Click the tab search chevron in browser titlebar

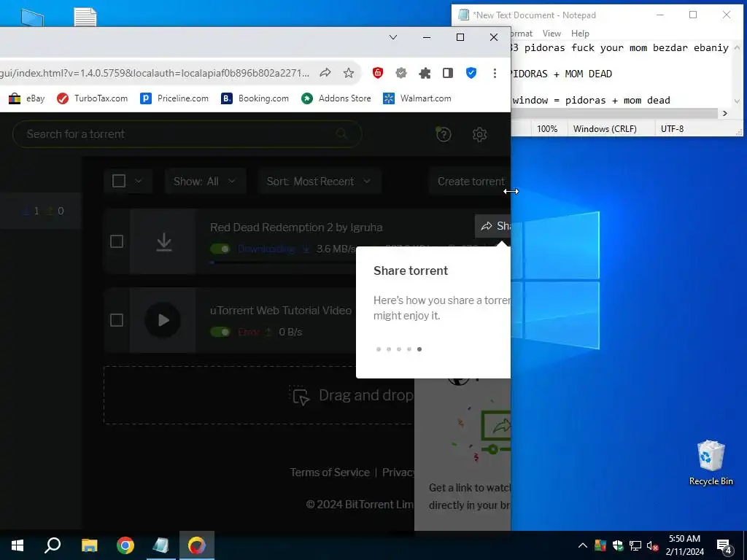393,37
